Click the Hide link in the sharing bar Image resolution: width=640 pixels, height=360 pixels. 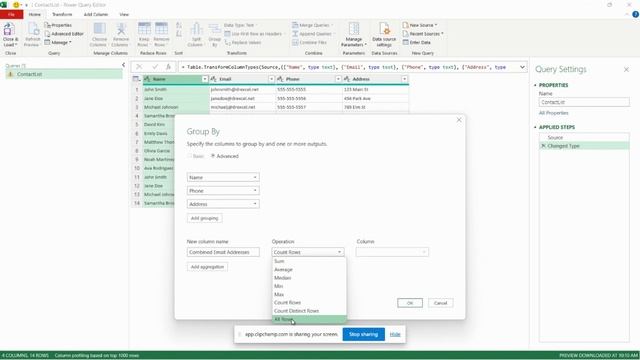[395, 334]
